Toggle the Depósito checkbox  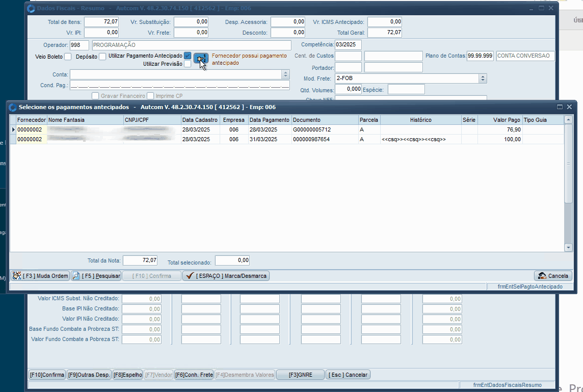[x=102, y=57]
